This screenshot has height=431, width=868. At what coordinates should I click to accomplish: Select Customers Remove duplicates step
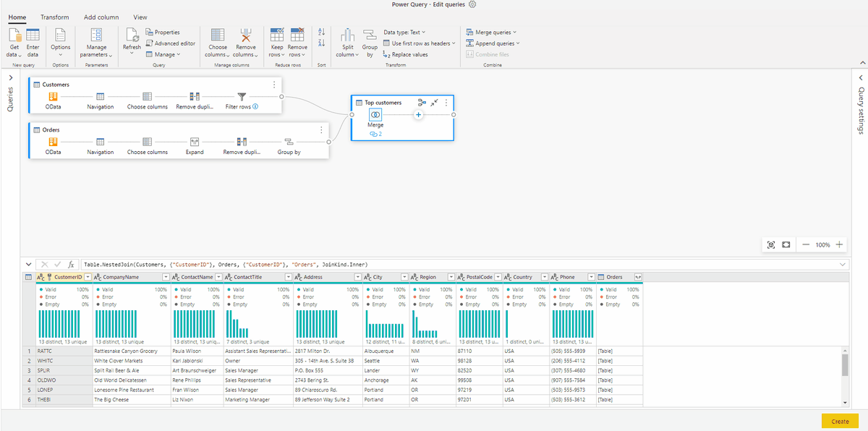coord(195,101)
